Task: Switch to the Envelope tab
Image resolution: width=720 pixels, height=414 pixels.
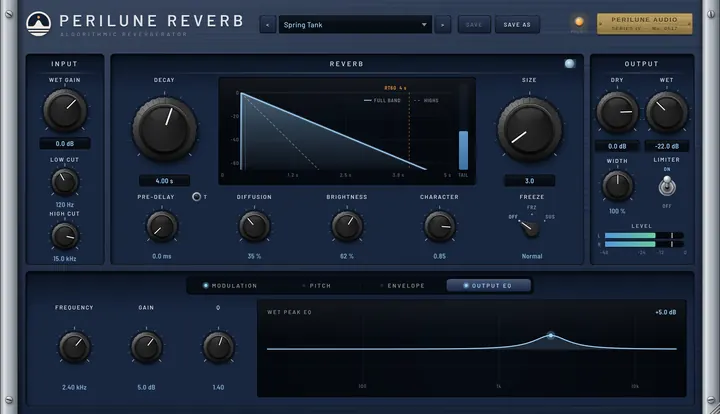Action: pos(402,285)
